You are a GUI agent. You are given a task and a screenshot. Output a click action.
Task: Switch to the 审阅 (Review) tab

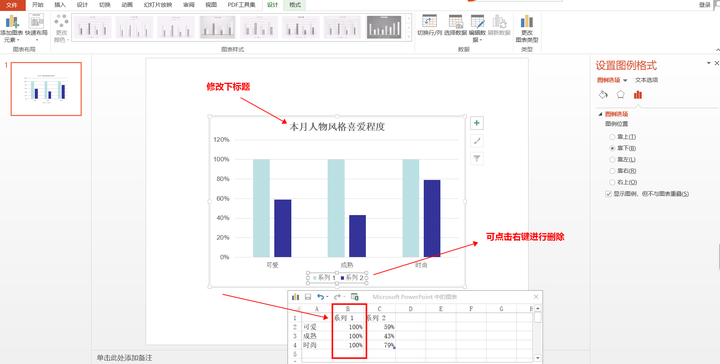pyautogui.click(x=189, y=5)
